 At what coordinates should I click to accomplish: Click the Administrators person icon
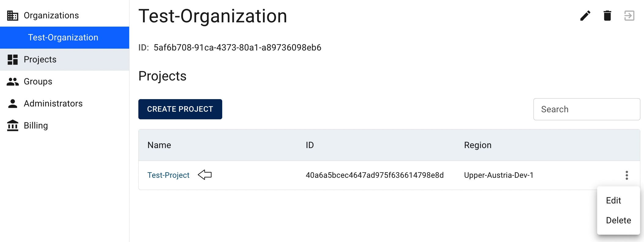13,104
